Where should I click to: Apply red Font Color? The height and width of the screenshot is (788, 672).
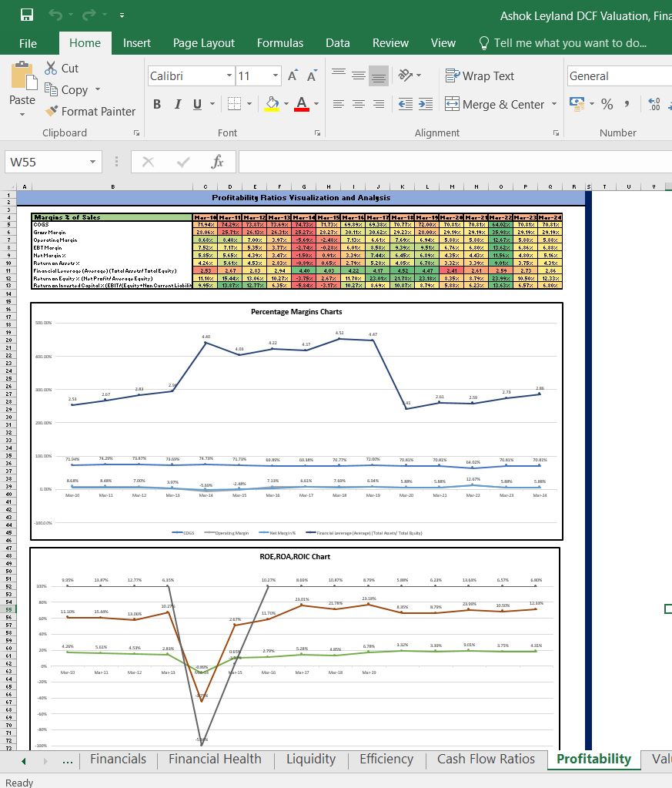[x=301, y=104]
